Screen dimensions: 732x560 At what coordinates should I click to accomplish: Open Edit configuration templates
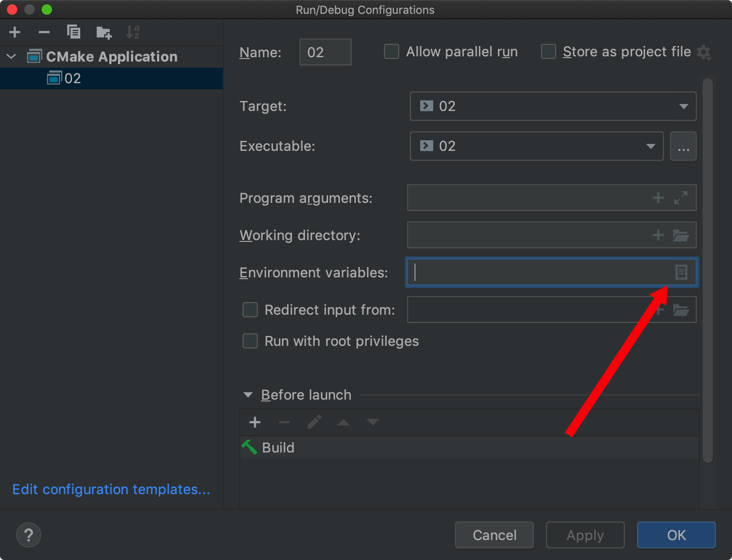point(111,489)
